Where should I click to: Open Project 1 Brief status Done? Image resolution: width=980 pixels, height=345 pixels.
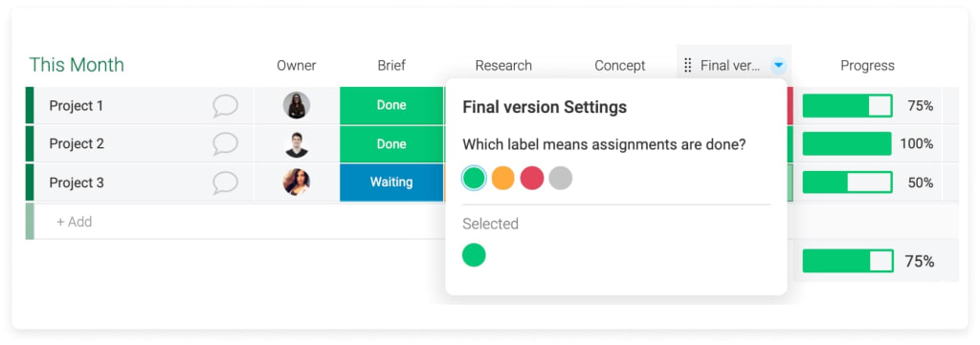pyautogui.click(x=391, y=105)
